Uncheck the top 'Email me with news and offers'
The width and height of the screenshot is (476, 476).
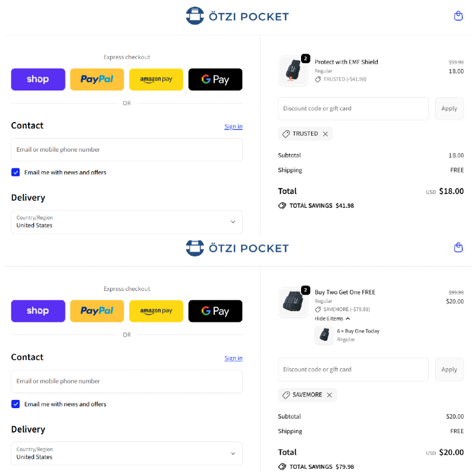tap(15, 173)
